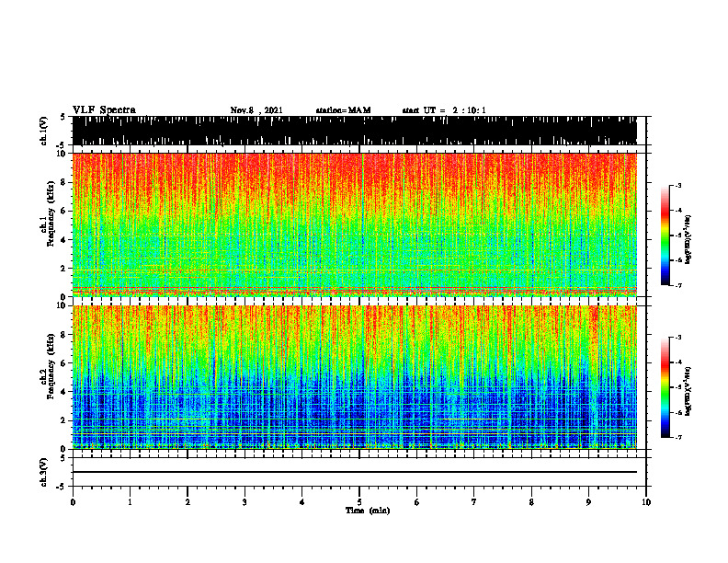Screen dimensions: 728x563
Task: Click time axis tick label "1"
Action: pyautogui.click(x=130, y=501)
